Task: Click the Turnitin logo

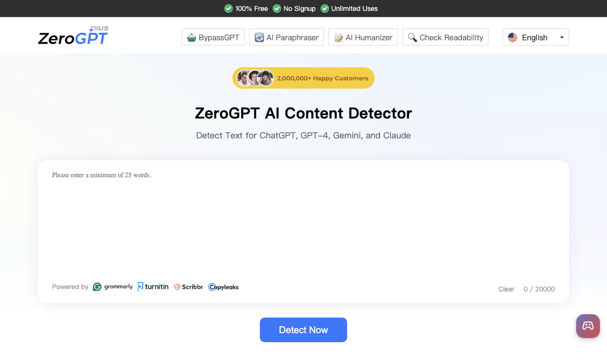Action: click(x=153, y=286)
